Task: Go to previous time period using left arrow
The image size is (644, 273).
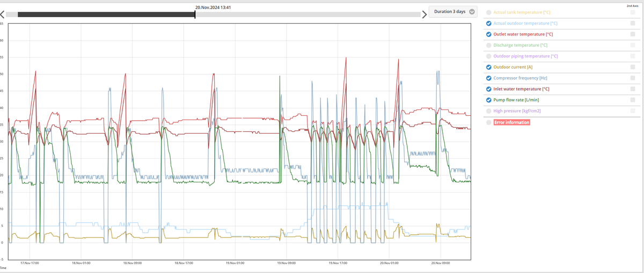Action: click(3, 14)
